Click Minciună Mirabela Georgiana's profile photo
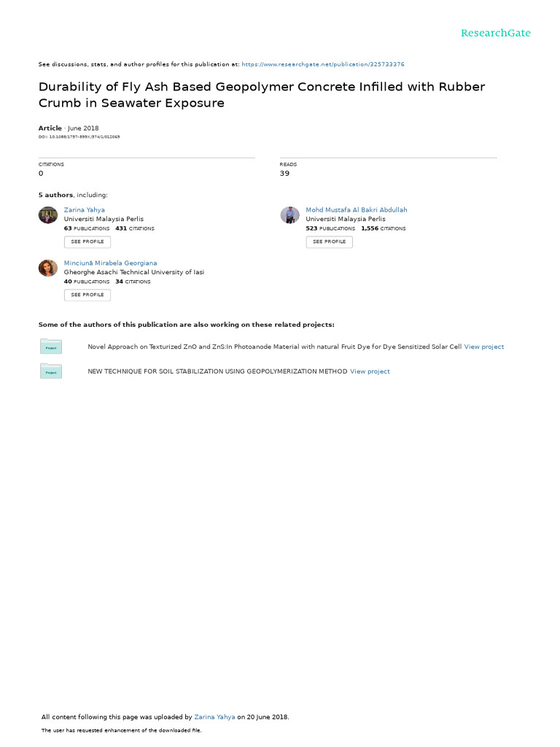 pyautogui.click(x=48, y=268)
